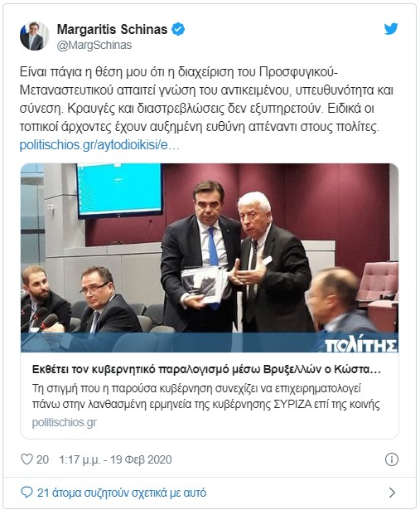Like the tweet with heart icon

pos(27,459)
